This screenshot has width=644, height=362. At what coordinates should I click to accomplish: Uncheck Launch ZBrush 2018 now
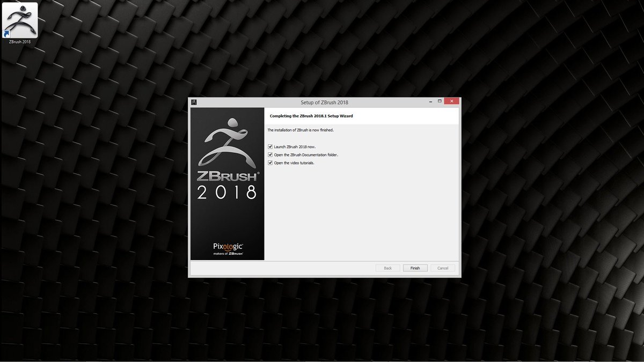[x=270, y=146]
